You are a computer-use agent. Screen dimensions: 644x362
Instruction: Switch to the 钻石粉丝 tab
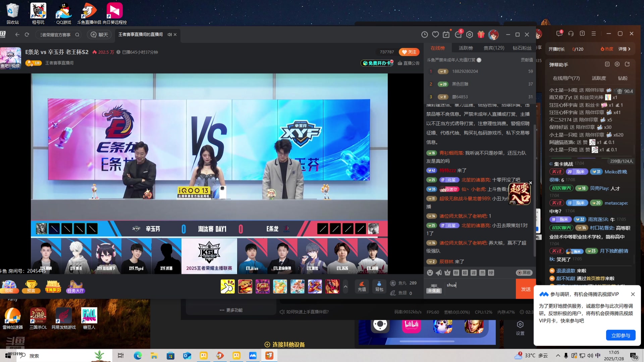click(x=522, y=48)
